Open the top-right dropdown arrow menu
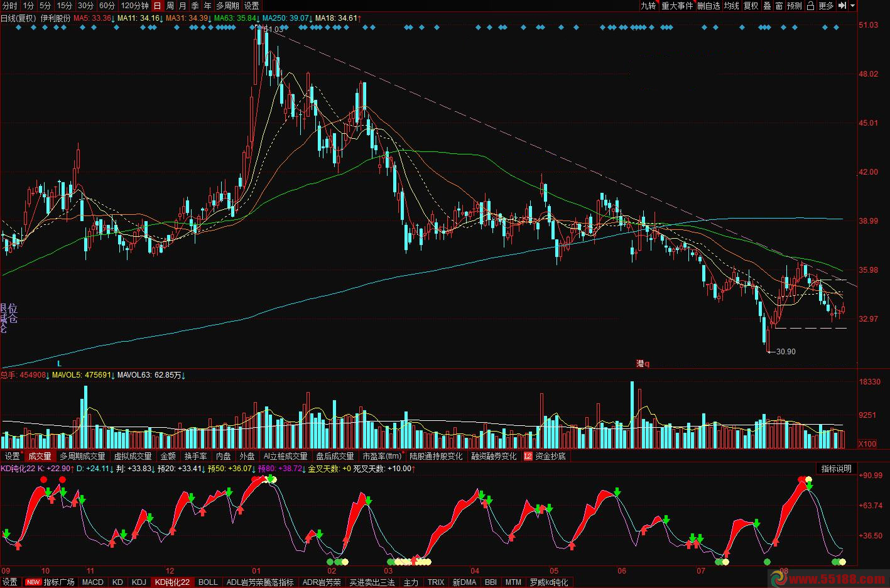Screen dimensions: 890x588 853,6
